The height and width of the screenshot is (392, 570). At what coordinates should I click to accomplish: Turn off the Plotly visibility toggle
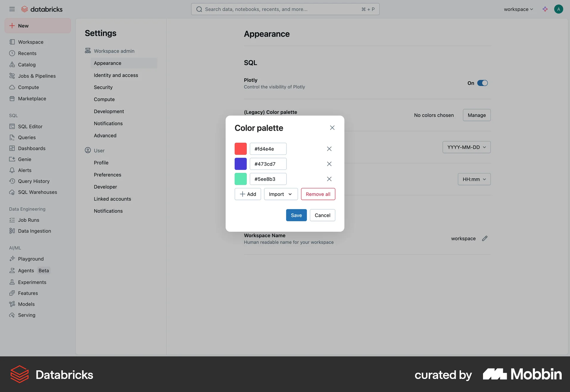[483, 83]
